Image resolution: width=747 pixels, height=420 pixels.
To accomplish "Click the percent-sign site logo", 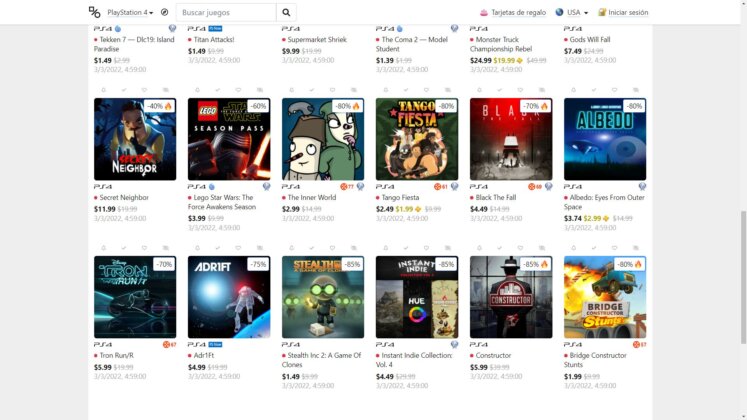I will 94,12.
